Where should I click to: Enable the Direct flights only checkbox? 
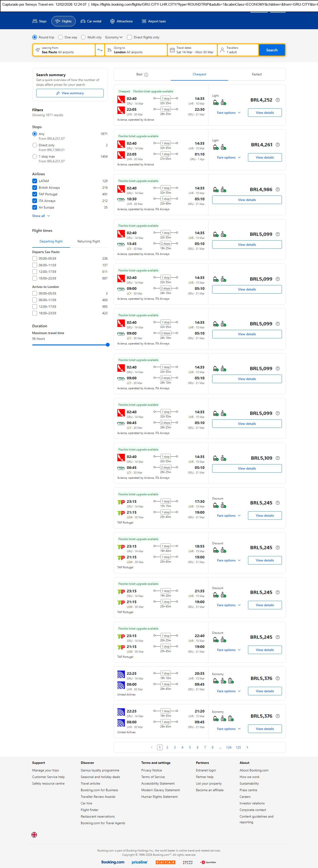(129, 37)
